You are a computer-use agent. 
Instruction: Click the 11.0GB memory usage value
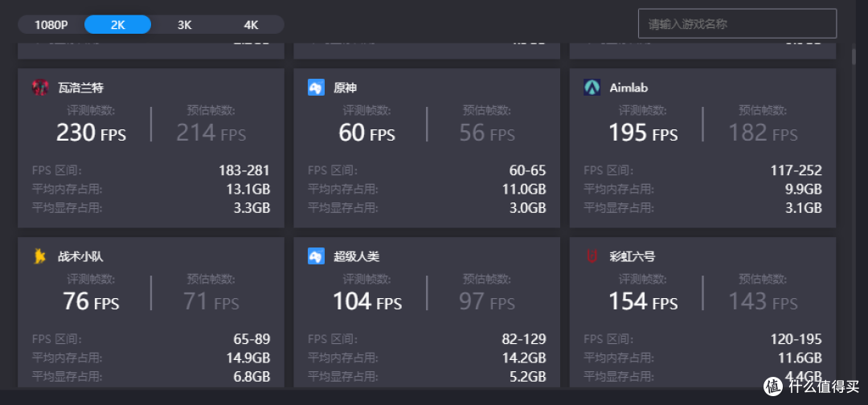524,189
